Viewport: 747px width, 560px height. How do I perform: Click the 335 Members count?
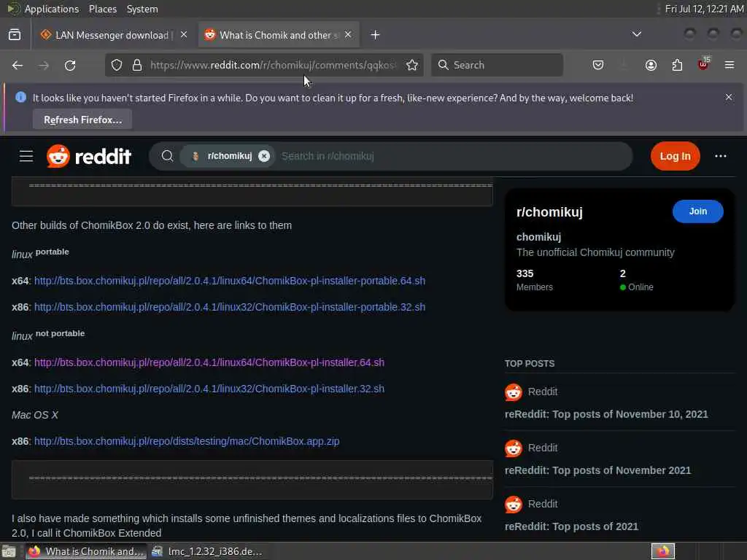point(535,280)
